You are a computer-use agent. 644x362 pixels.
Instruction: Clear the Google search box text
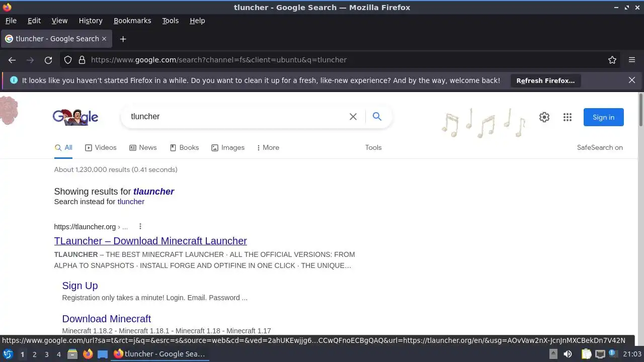353,117
